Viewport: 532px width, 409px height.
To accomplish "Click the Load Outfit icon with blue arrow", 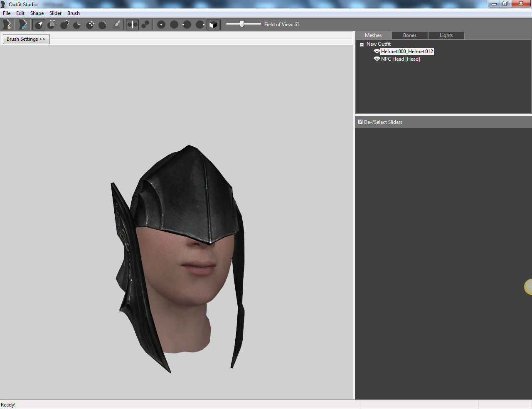I will tap(23, 25).
